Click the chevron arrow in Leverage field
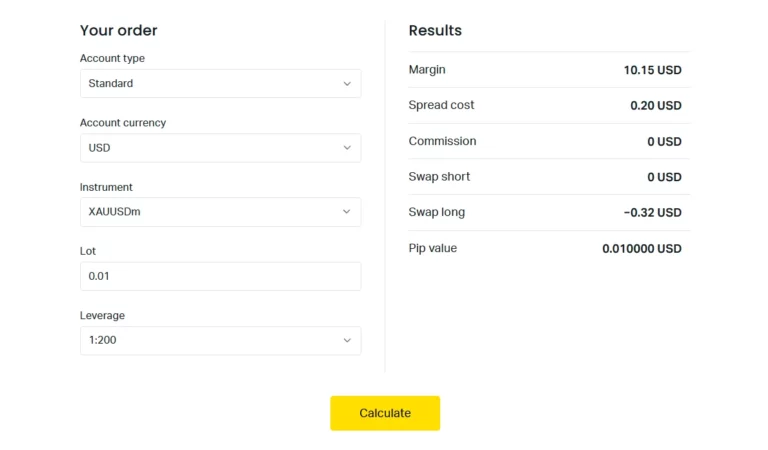 coord(347,340)
